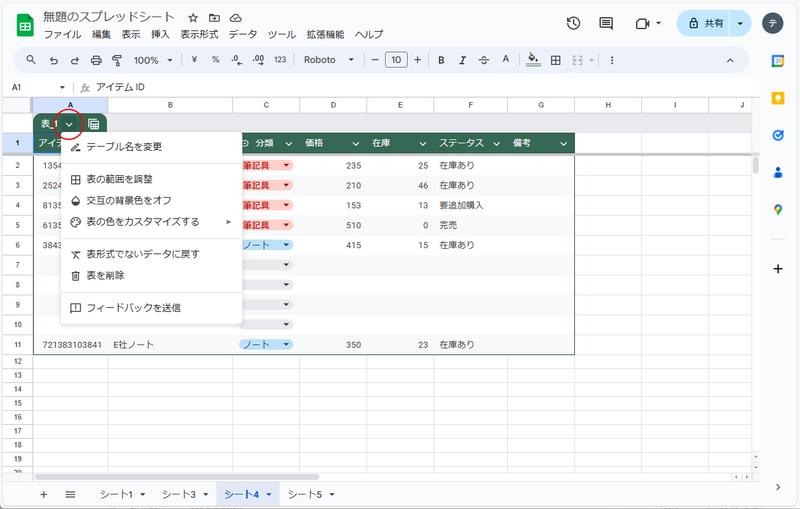Open the Google Maps side panel icon
Image resolution: width=800 pixels, height=509 pixels.
point(778,209)
